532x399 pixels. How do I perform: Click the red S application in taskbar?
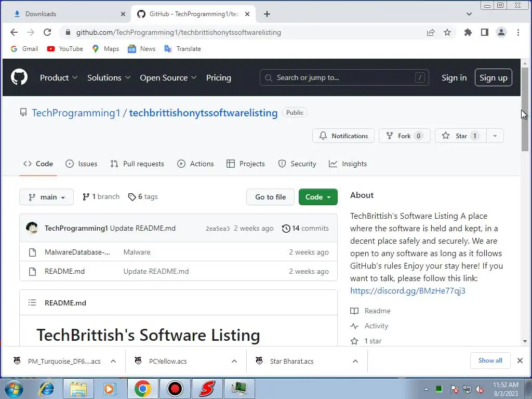click(x=207, y=389)
